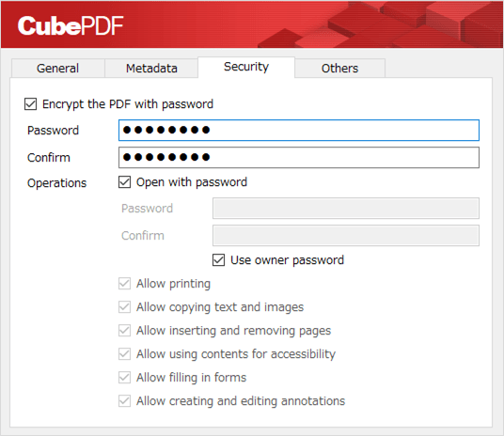Toggle Allow creating and editing annotations

coord(125,401)
